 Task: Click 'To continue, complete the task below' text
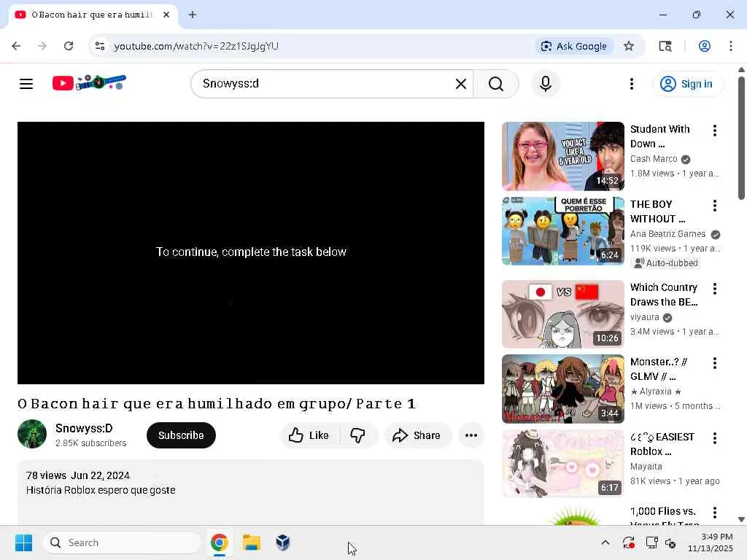click(251, 252)
